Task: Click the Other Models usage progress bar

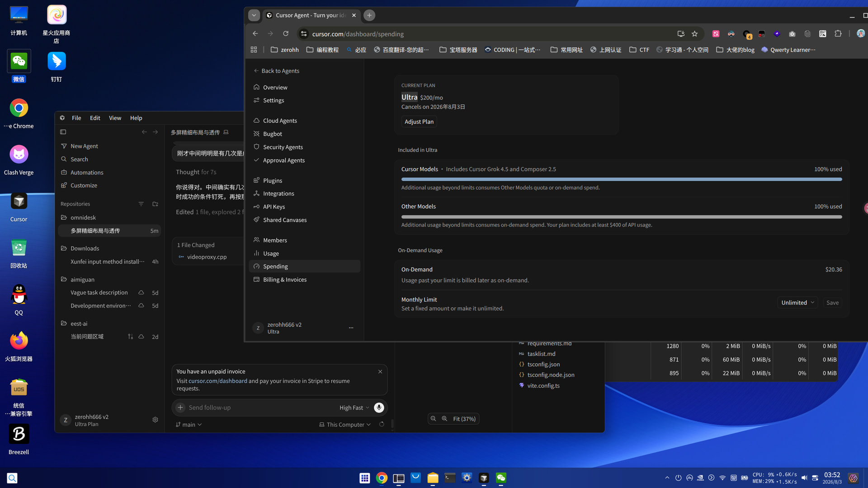Action: tap(622, 217)
